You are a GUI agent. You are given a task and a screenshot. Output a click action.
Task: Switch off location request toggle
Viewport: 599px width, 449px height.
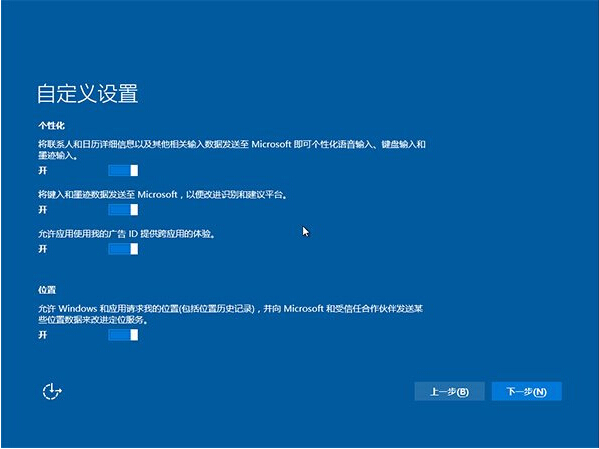[123, 335]
